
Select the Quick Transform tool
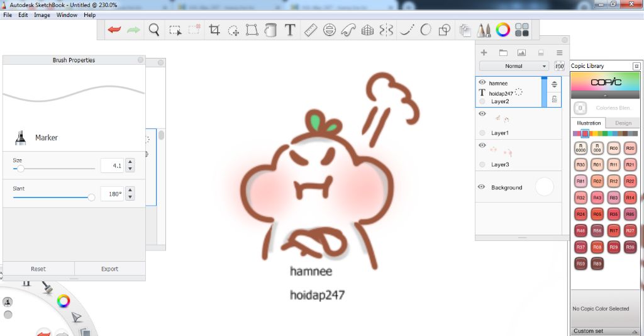233,30
